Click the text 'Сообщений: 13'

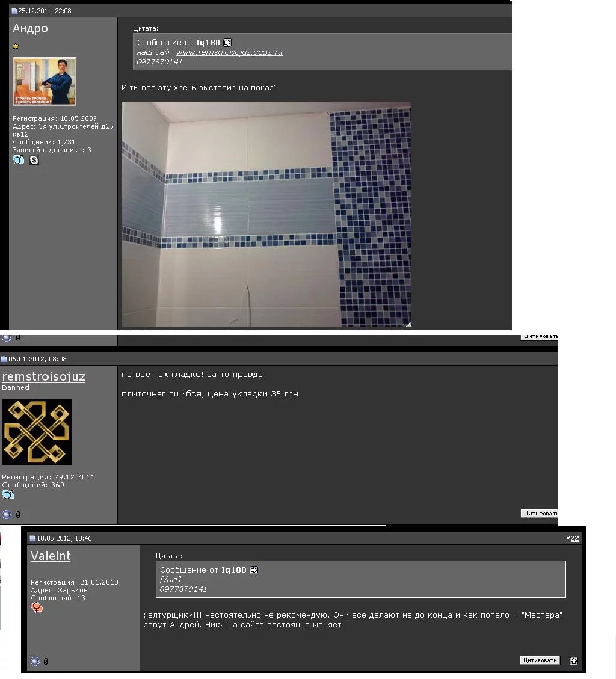[58, 598]
